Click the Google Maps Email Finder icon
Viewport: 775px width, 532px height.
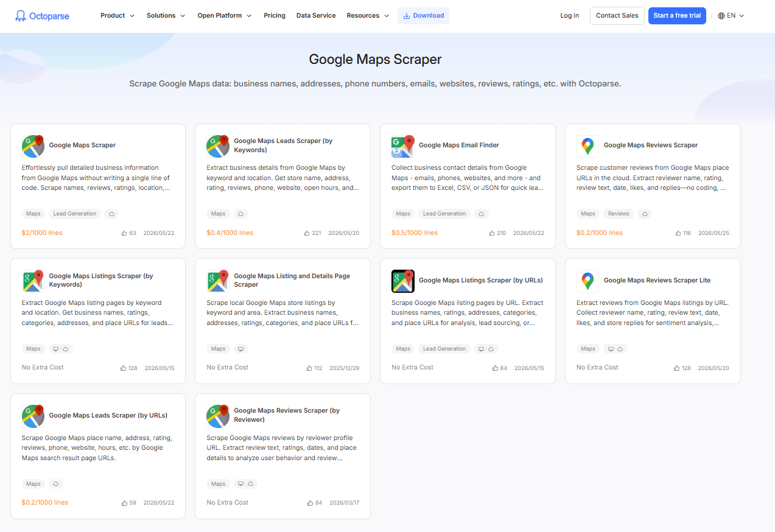pyautogui.click(x=403, y=146)
